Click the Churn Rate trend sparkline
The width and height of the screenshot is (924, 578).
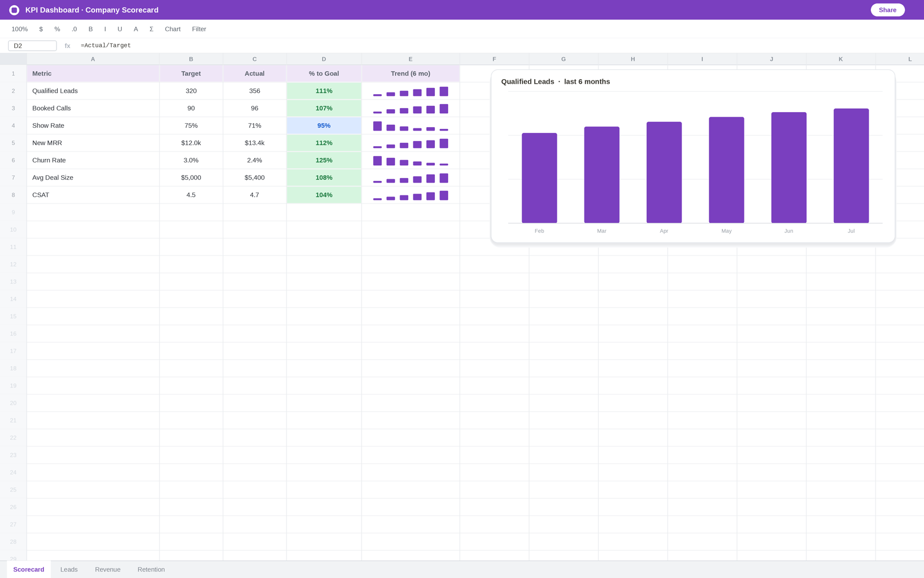[x=411, y=161]
